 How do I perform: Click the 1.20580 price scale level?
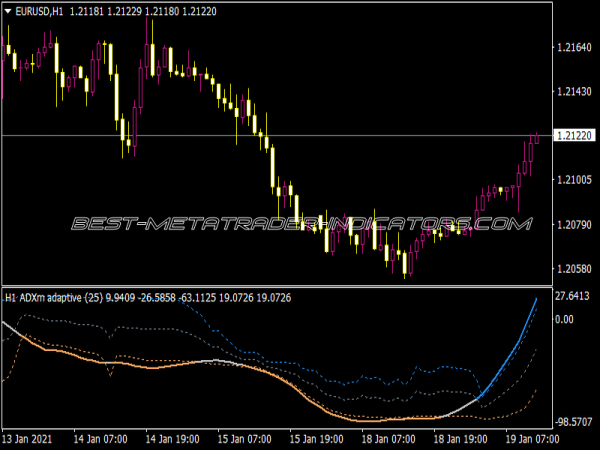(570, 268)
